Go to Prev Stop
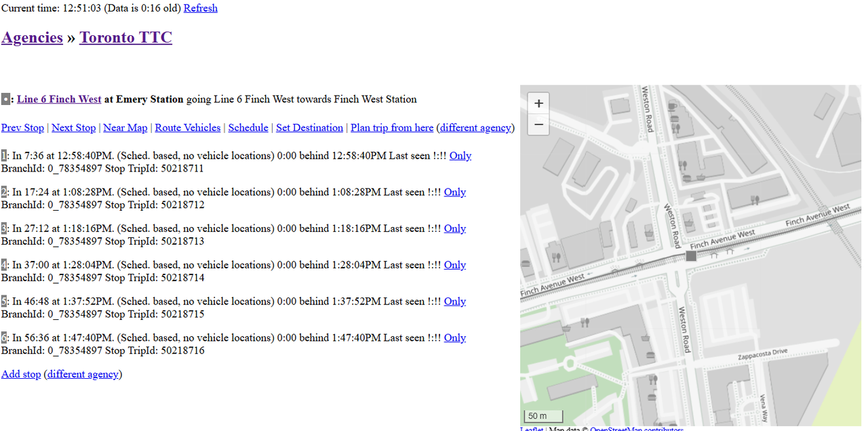 pos(22,128)
